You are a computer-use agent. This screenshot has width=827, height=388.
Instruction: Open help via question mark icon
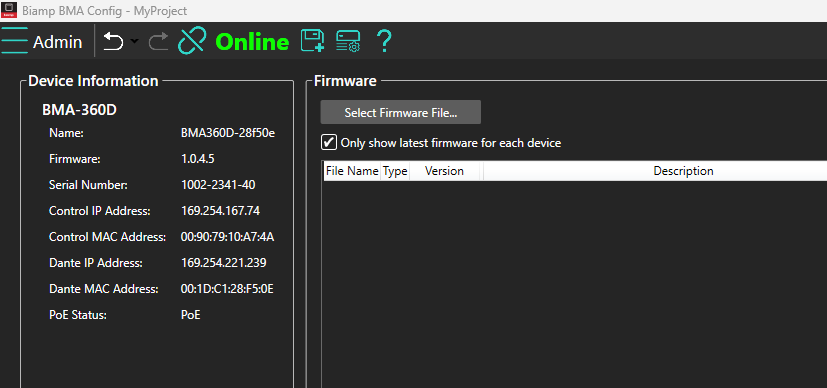[x=384, y=41]
